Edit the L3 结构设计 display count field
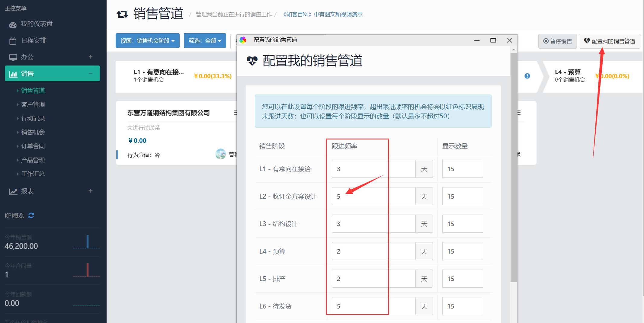The width and height of the screenshot is (644, 323). (x=463, y=224)
